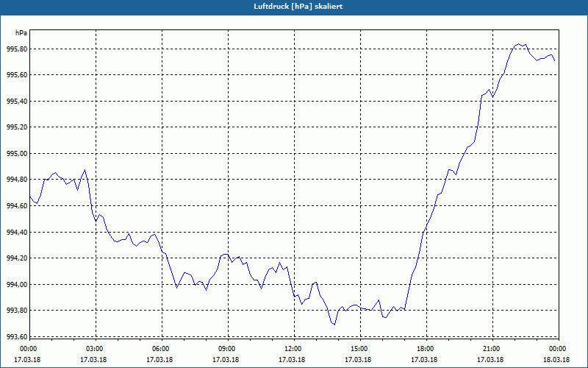
Task: Click the 995,40 pressure axis label
Action: [x=17, y=101]
